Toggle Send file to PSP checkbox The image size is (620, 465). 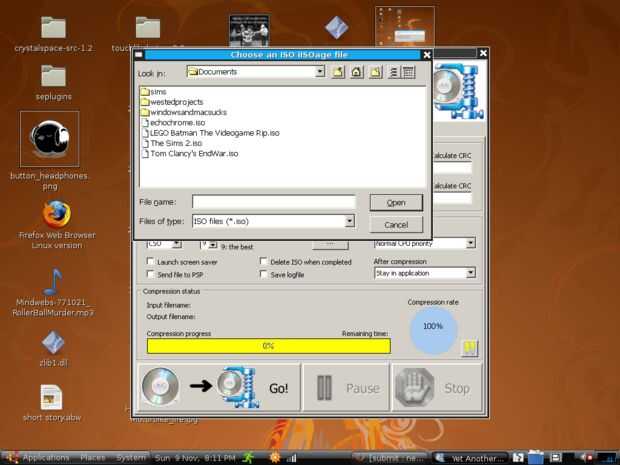coord(150,274)
